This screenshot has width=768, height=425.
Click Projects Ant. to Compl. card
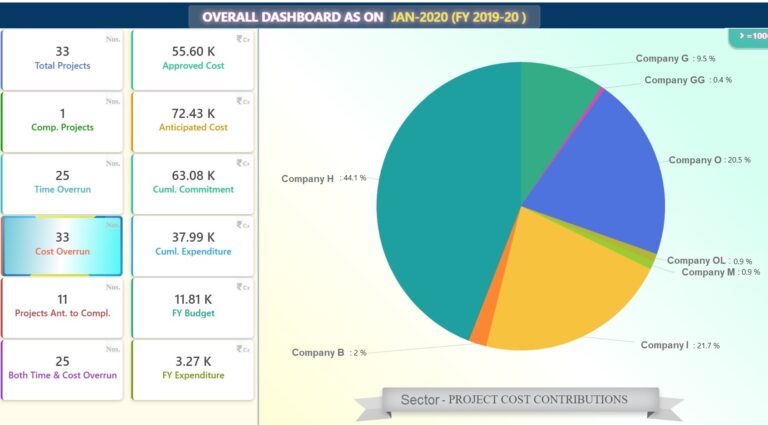pos(62,307)
